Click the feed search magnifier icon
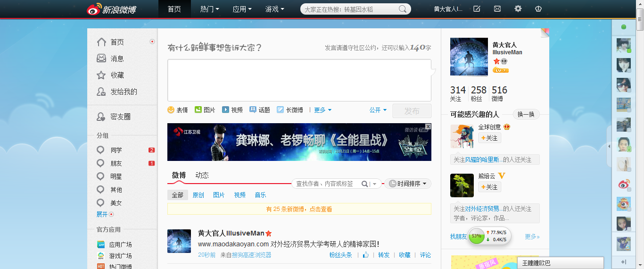 tap(365, 184)
